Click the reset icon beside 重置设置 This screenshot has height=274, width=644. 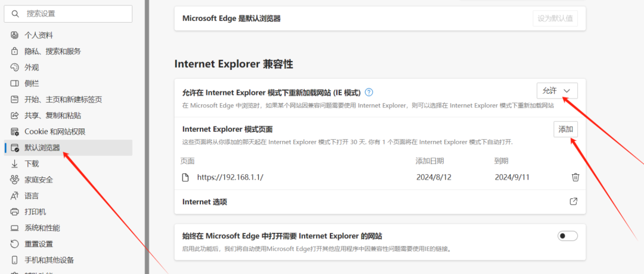click(15, 244)
